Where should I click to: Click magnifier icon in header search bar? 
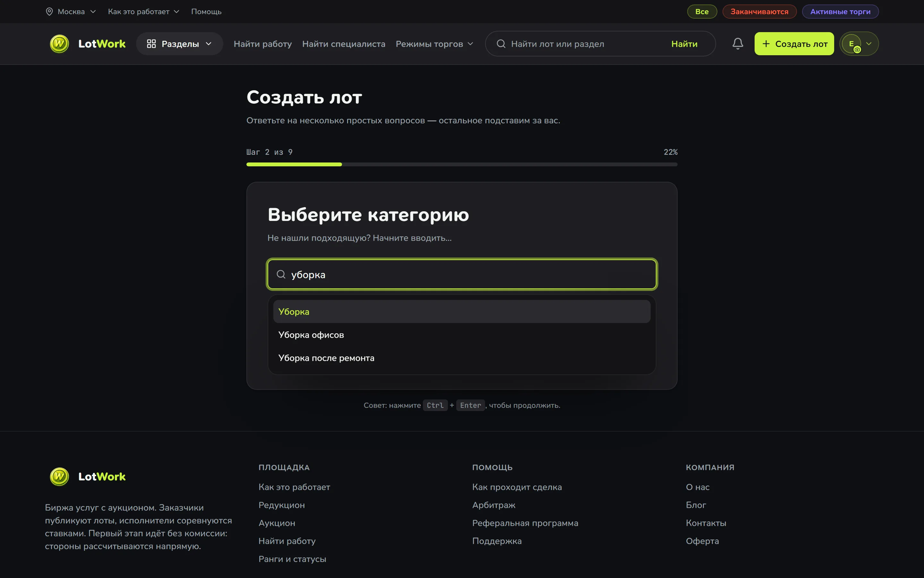(501, 44)
